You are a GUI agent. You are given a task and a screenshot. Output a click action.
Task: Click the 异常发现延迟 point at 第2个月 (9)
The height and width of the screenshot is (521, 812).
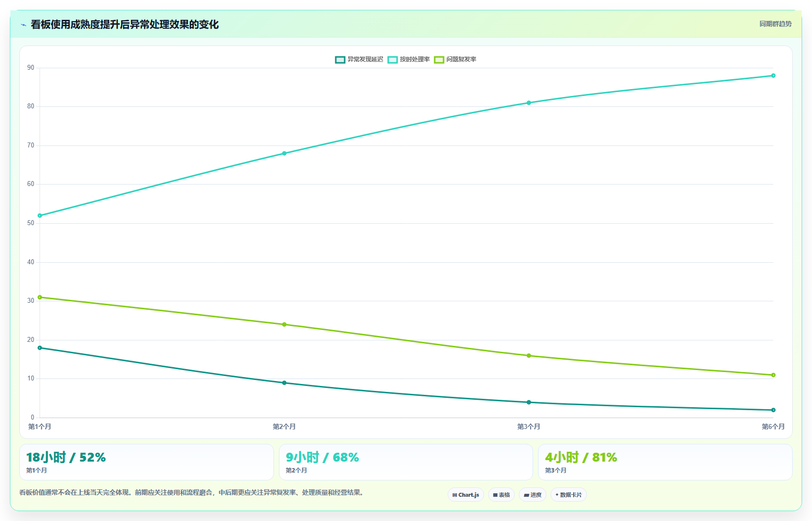coord(284,383)
